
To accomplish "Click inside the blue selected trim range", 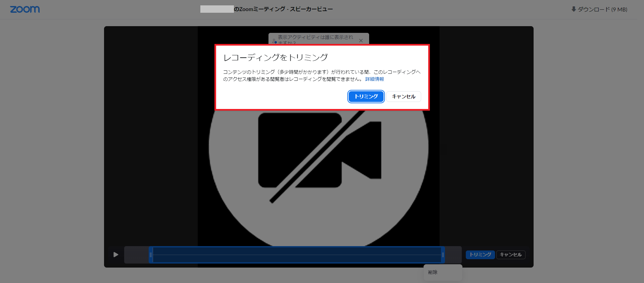I will (x=297, y=255).
